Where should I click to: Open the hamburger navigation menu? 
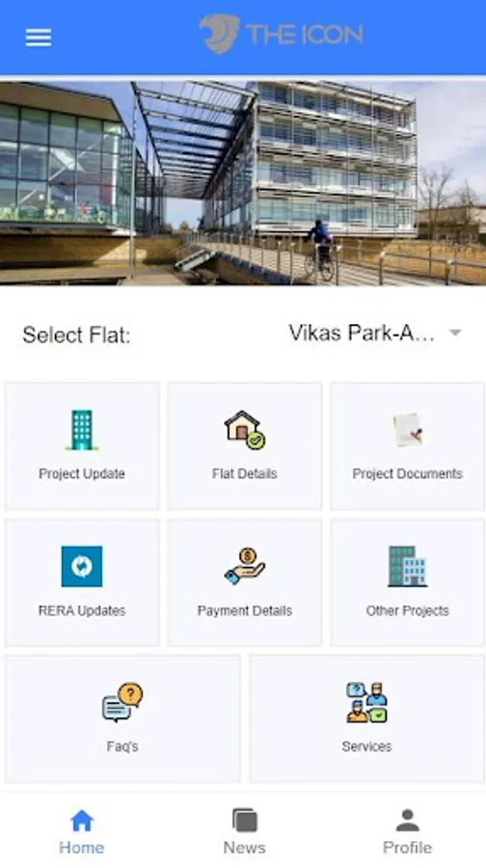click(39, 38)
